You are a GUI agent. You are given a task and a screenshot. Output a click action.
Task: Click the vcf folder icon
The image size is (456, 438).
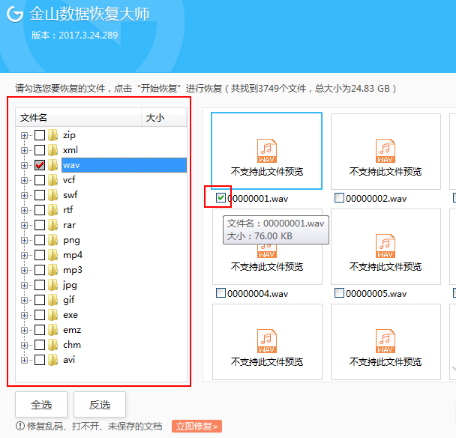click(53, 180)
